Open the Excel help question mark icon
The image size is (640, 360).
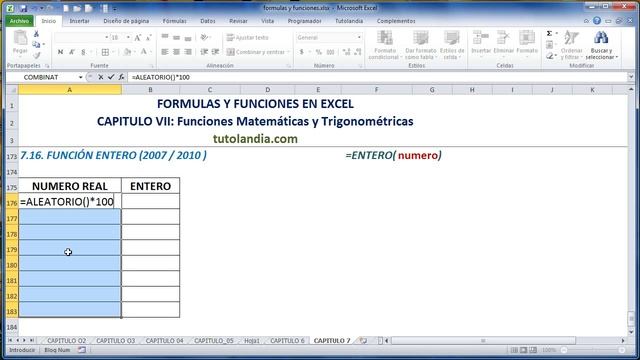[x=597, y=21]
